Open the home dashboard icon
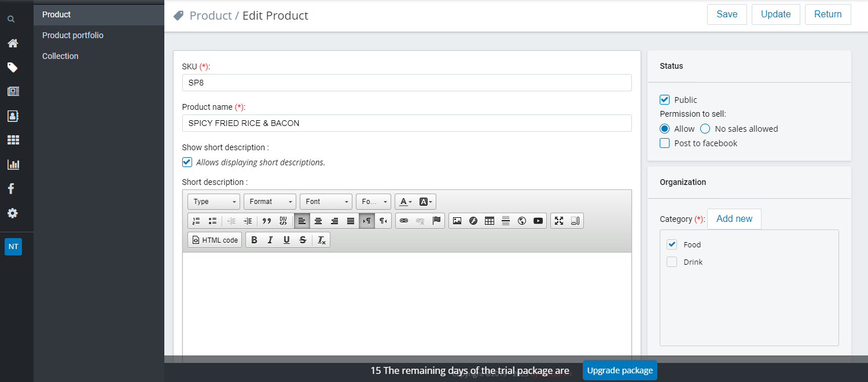The width and height of the screenshot is (868, 382). [12, 43]
